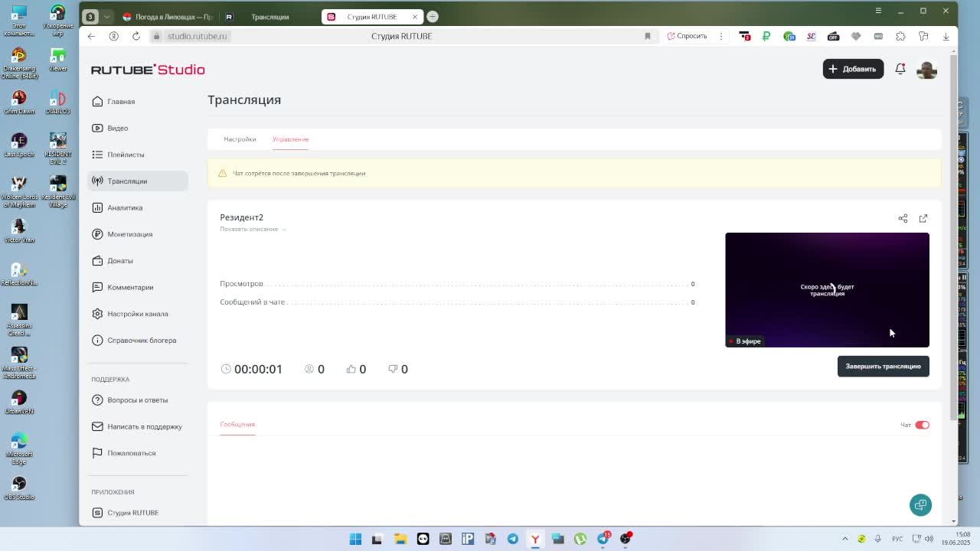The height and width of the screenshot is (551, 980).
Task: Open the OBS Studio desktop shortcut
Action: pyautogui.click(x=19, y=487)
